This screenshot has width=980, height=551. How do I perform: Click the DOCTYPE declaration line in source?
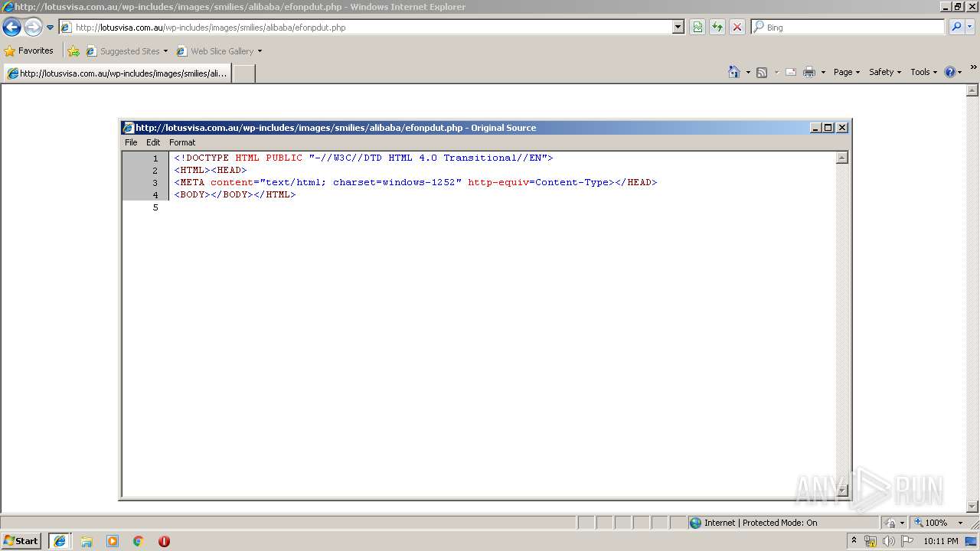click(x=364, y=158)
